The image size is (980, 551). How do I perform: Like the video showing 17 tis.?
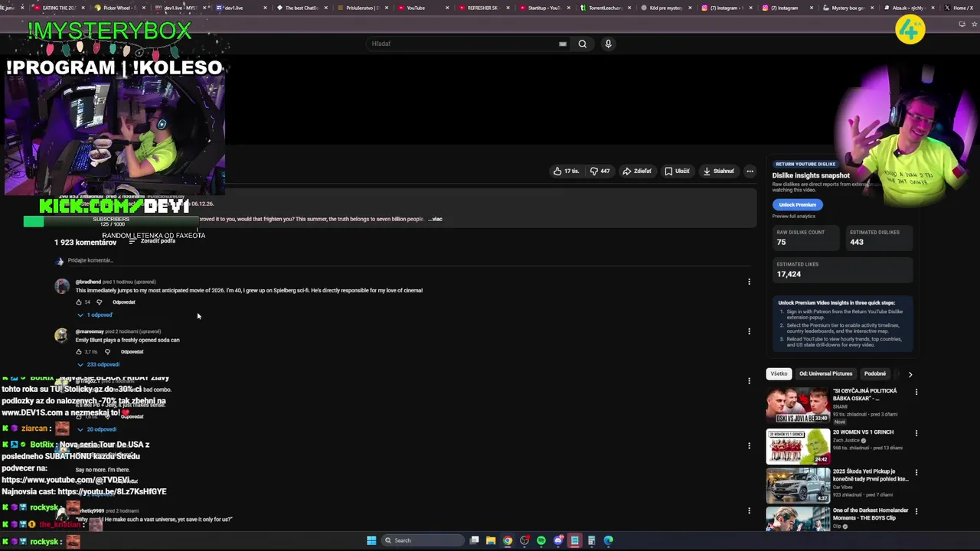coord(566,171)
